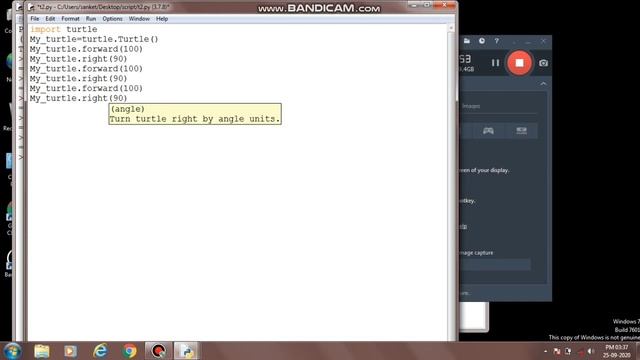Open the Windows Start menu
The image size is (640, 360).
pos(12,351)
